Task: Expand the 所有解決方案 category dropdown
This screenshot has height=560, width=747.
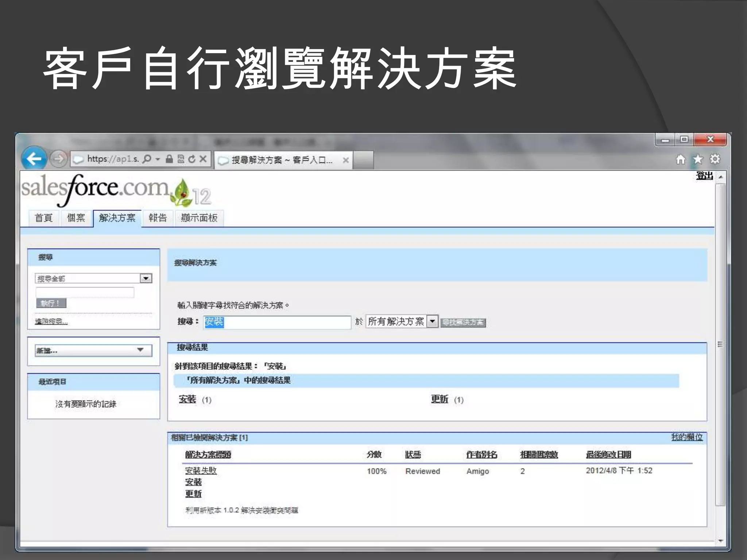Action: pyautogui.click(x=432, y=321)
